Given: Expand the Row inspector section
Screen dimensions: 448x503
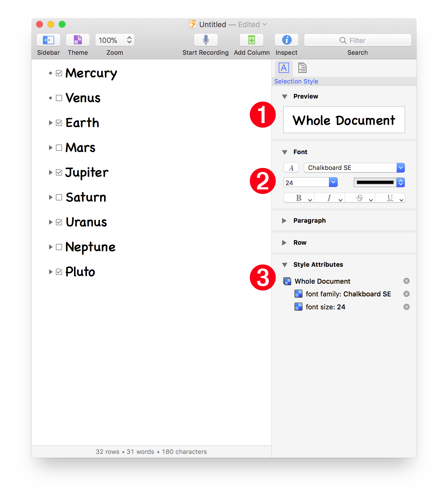Looking at the screenshot, I should click(284, 243).
